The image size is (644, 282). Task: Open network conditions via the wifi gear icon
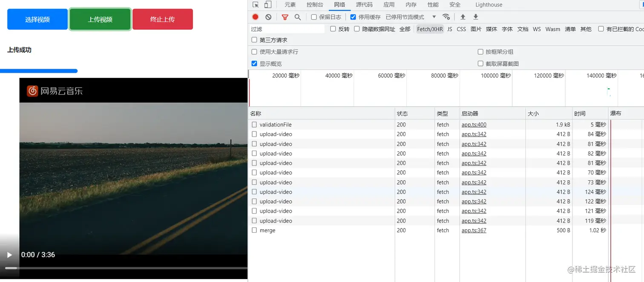click(x=446, y=17)
